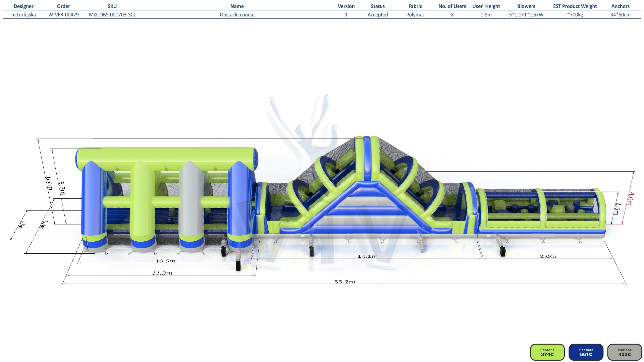Click the EST Product Weight header
The width and height of the screenshot is (644, 362).
[575, 6]
